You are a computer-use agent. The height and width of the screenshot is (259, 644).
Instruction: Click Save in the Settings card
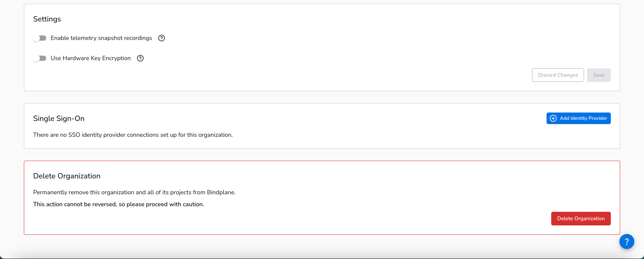[599, 75]
